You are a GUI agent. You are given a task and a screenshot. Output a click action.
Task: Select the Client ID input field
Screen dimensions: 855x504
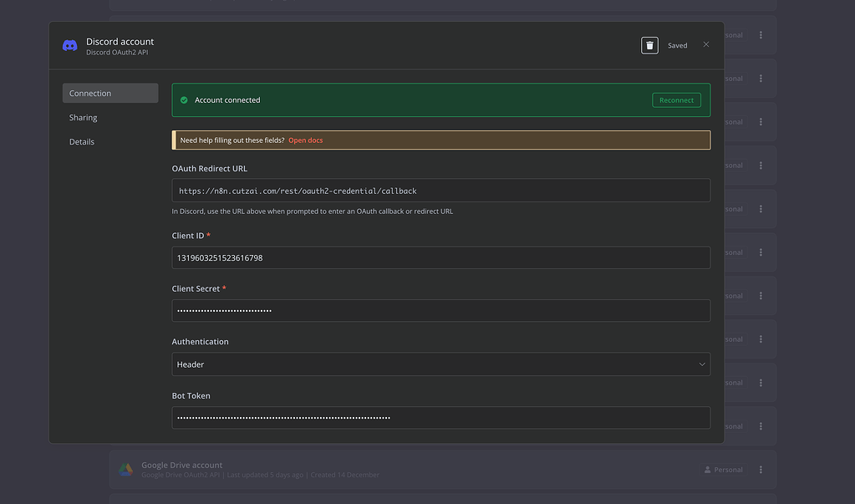pos(440,257)
